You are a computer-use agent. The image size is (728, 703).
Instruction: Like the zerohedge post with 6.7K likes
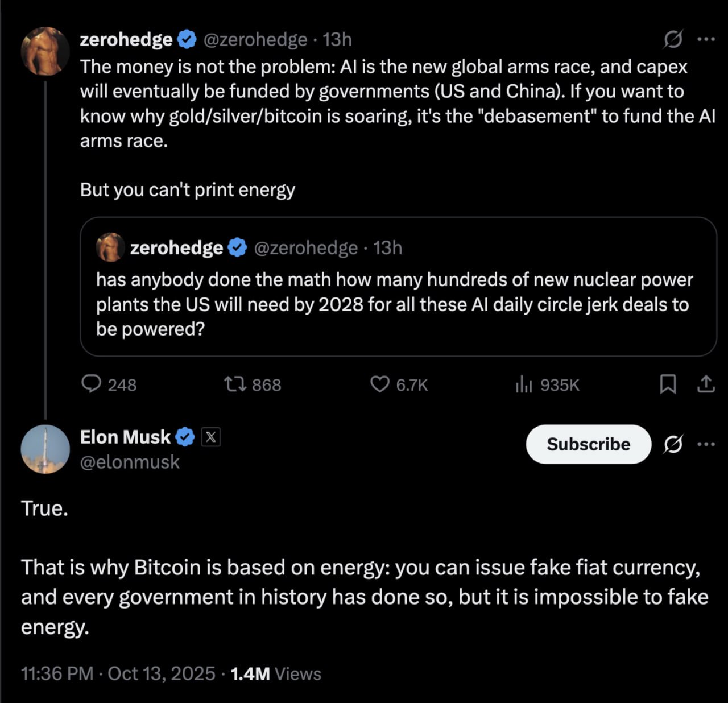(379, 384)
